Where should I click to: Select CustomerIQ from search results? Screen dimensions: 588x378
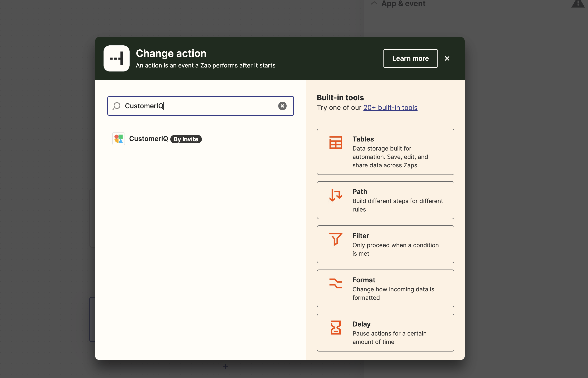tap(149, 139)
